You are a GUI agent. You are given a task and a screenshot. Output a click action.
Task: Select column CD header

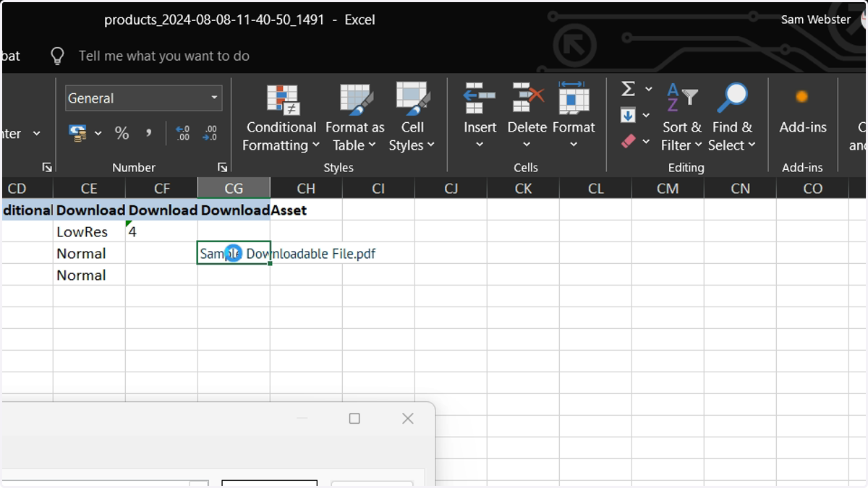[x=27, y=188]
